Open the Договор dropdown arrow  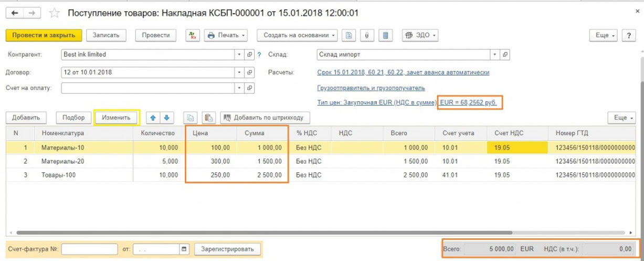pos(239,72)
